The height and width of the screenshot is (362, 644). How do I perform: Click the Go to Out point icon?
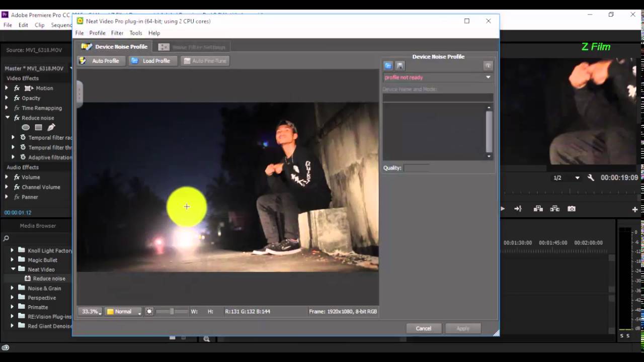tap(518, 209)
